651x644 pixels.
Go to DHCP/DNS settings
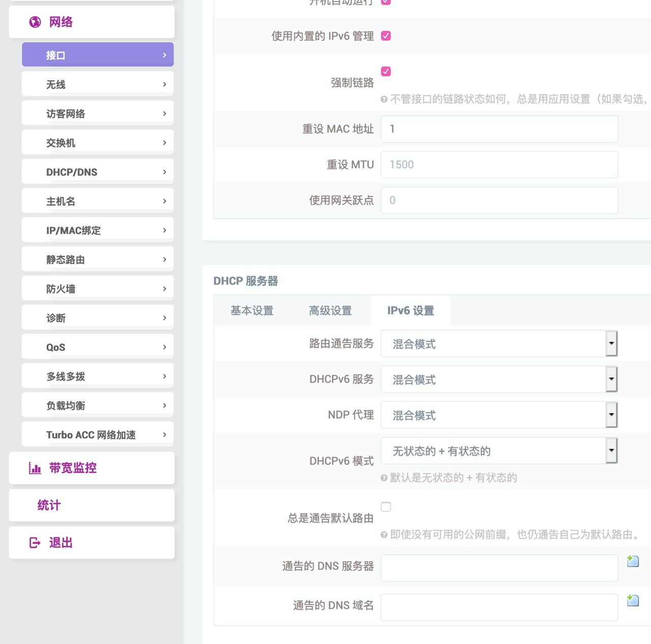98,172
